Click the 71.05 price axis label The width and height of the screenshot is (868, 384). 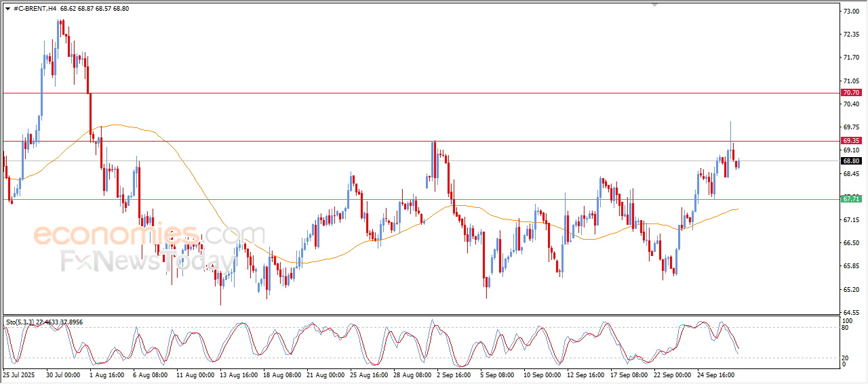click(850, 81)
